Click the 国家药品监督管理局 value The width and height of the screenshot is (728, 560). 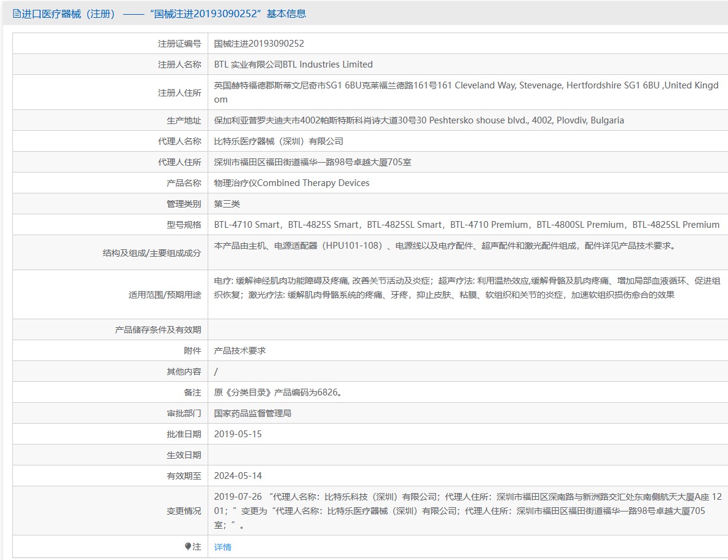252,413
